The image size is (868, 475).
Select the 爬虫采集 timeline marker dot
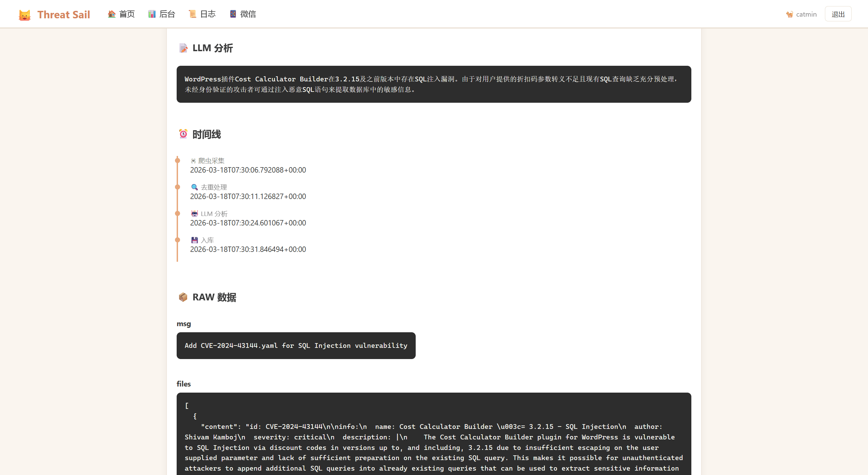coord(177,160)
